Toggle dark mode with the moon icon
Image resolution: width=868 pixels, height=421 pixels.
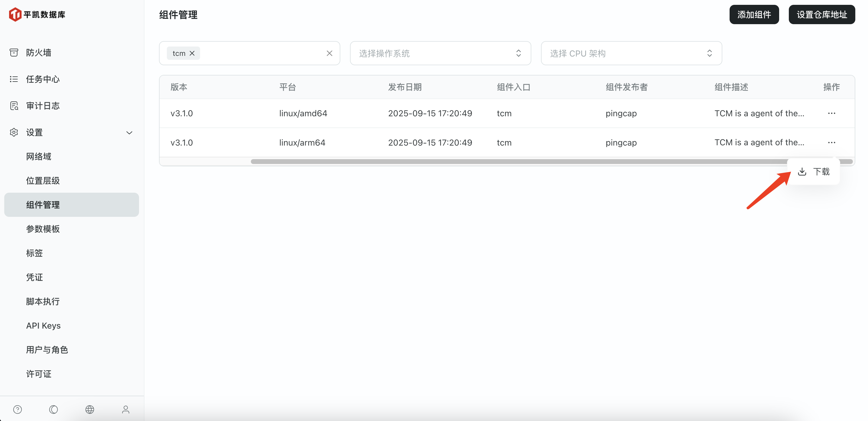click(x=53, y=409)
